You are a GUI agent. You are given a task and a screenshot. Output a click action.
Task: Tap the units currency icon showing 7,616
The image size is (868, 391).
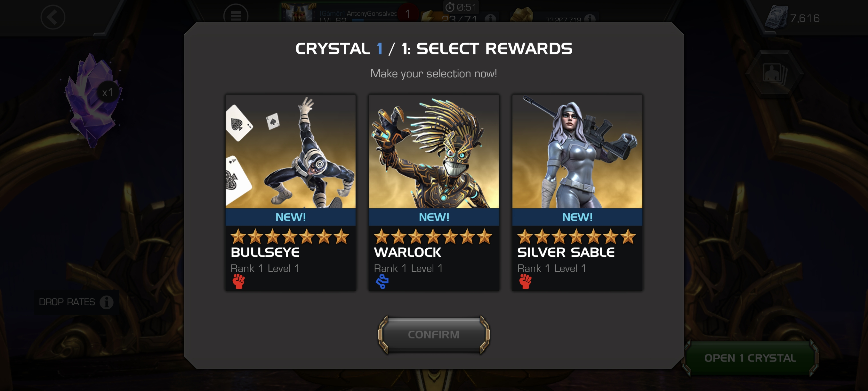tap(776, 18)
